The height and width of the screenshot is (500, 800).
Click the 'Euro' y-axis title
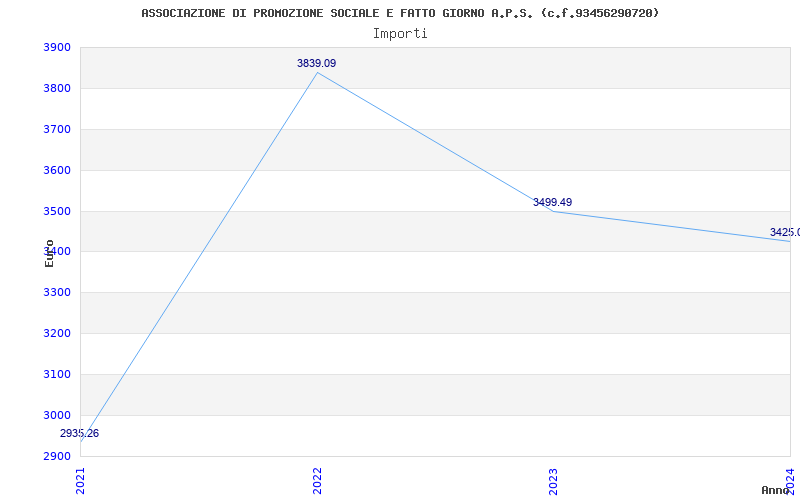(49, 254)
